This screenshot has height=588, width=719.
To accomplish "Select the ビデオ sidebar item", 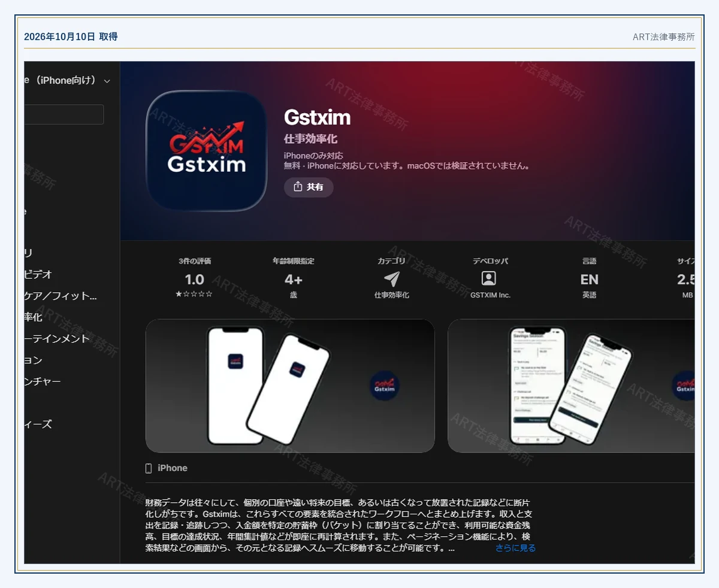I will 38,274.
